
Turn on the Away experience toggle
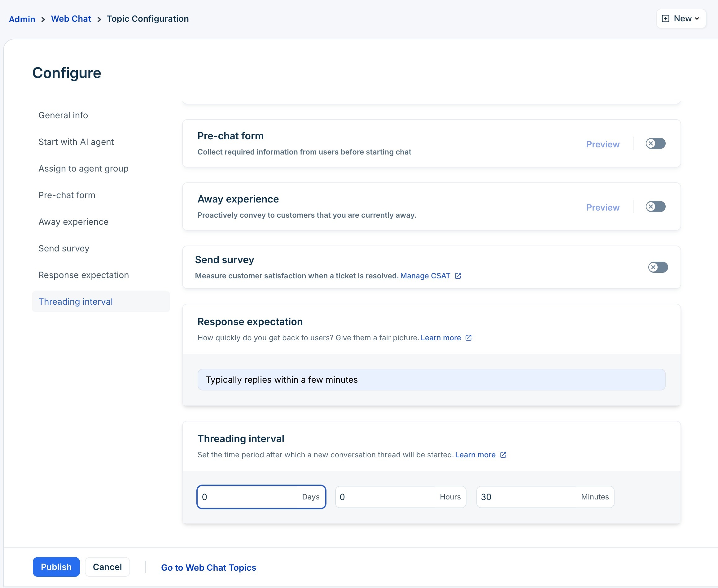[x=655, y=207]
